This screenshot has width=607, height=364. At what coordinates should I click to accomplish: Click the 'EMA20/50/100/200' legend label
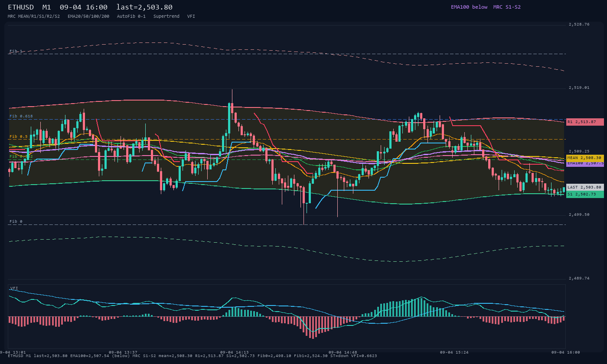[x=88, y=16]
